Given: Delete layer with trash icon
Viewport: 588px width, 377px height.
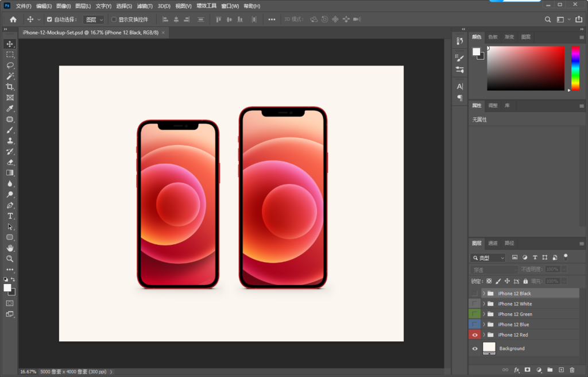Looking at the screenshot, I should tap(572, 370).
